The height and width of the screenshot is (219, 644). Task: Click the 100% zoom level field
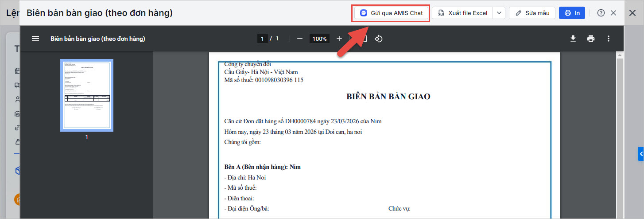pos(319,39)
